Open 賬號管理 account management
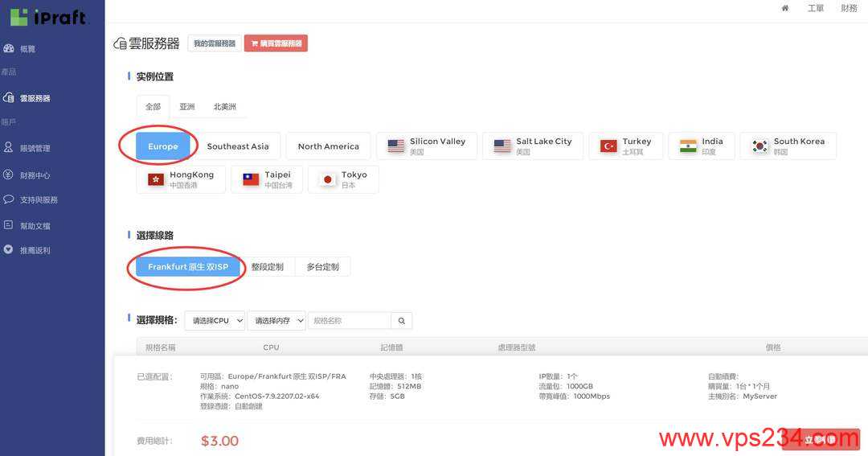 pyautogui.click(x=35, y=148)
